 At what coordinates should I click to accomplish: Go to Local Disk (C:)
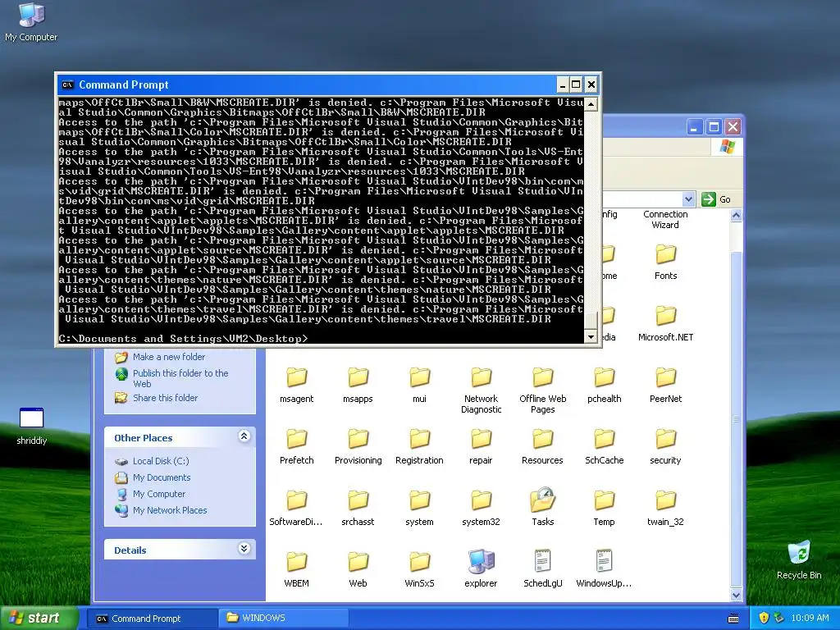tap(161, 461)
